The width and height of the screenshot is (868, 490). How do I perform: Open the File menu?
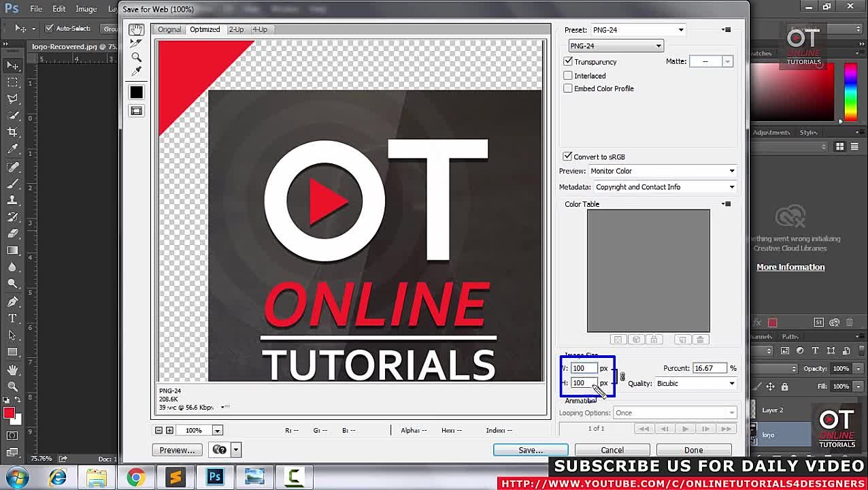click(36, 9)
